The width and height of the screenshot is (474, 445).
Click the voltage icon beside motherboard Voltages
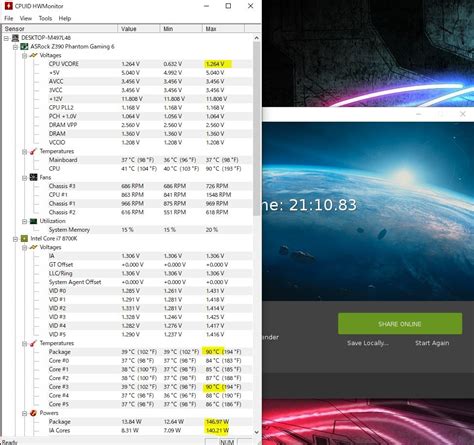(x=33, y=55)
